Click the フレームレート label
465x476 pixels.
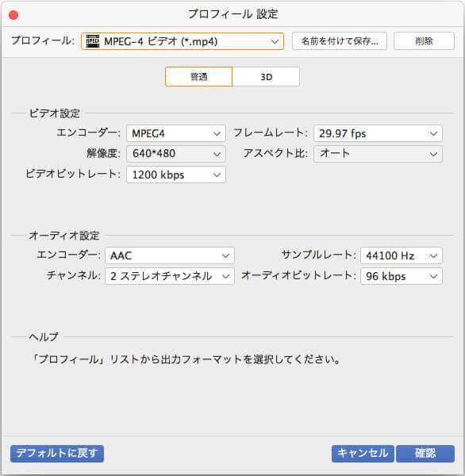coord(271,133)
